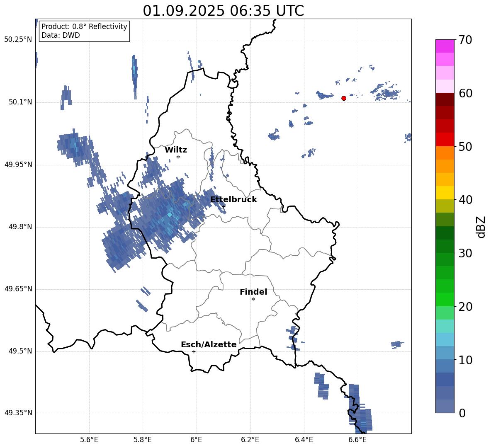Click the colorbar tick label 10
The width and height of the screenshot is (491, 448).
(465, 360)
